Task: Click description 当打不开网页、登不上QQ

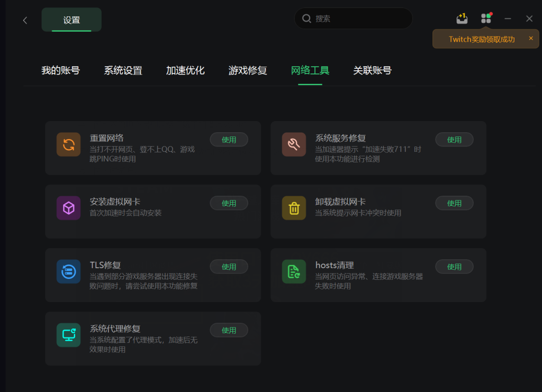Action: (x=142, y=154)
